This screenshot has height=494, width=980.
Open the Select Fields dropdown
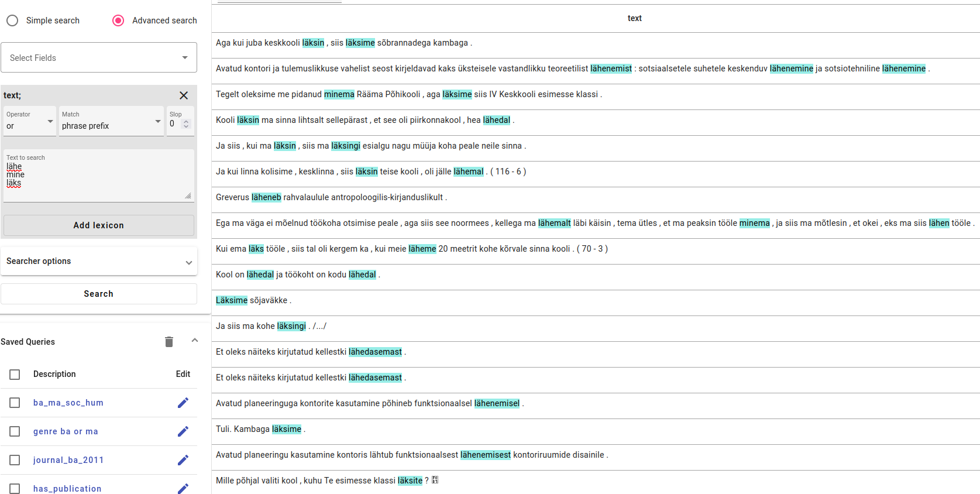pos(99,57)
